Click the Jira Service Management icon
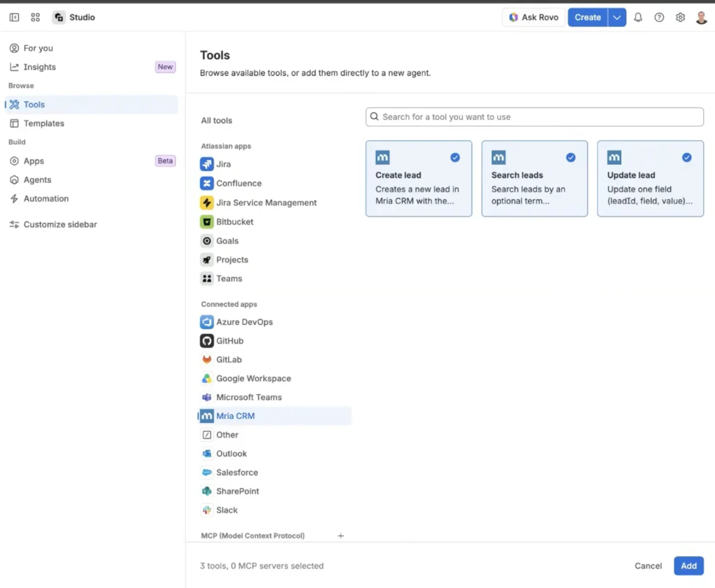This screenshot has height=588, width=715. coord(207,203)
